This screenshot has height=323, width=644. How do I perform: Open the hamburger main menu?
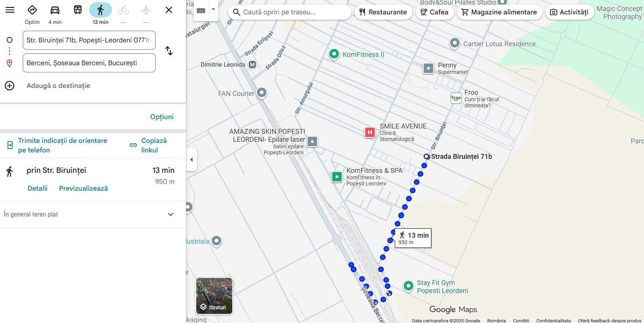pos(10,10)
